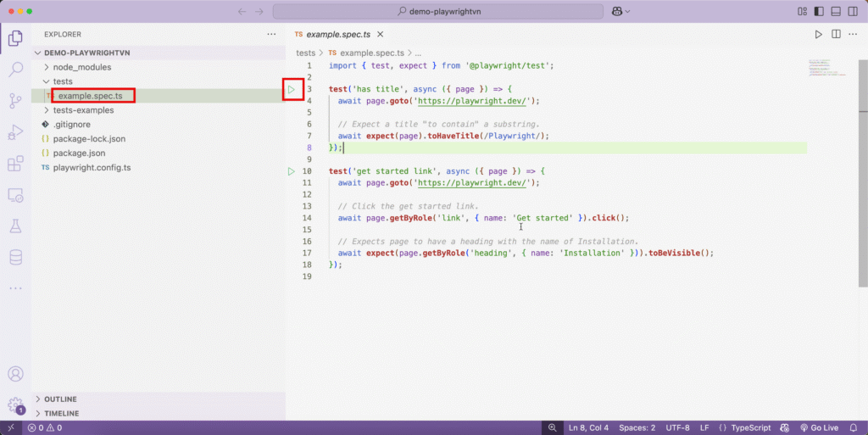Image resolution: width=868 pixels, height=435 pixels.
Task: Open Explorer Views and More Actions
Action: point(271,34)
